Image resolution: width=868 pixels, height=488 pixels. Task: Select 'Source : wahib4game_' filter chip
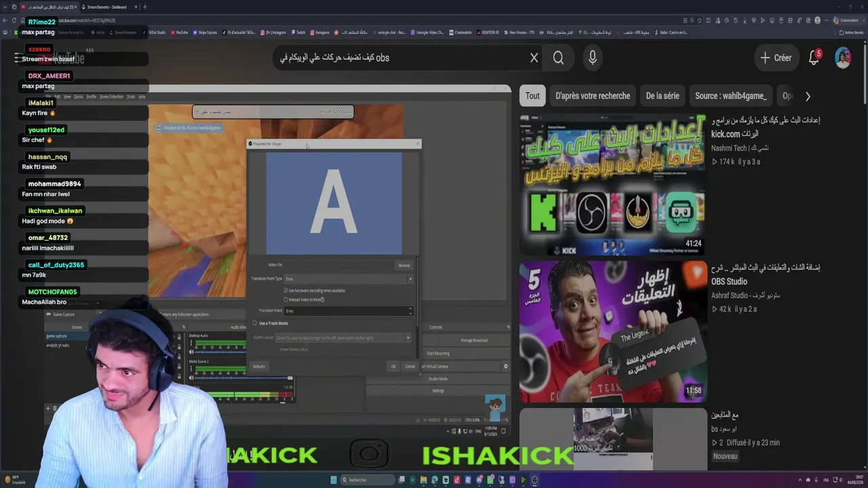[731, 96]
